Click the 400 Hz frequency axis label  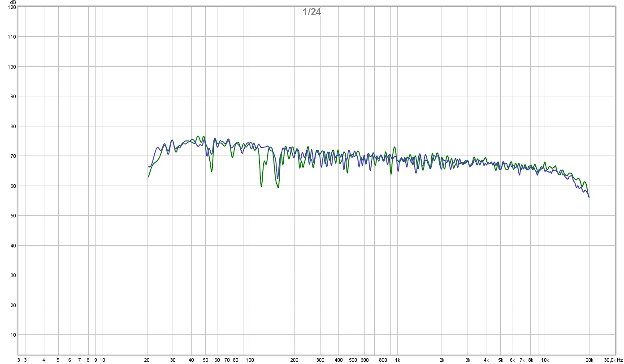click(x=338, y=360)
